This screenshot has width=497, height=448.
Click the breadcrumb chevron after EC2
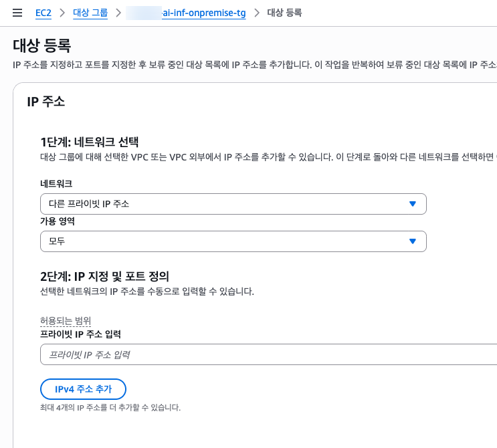coord(62,13)
